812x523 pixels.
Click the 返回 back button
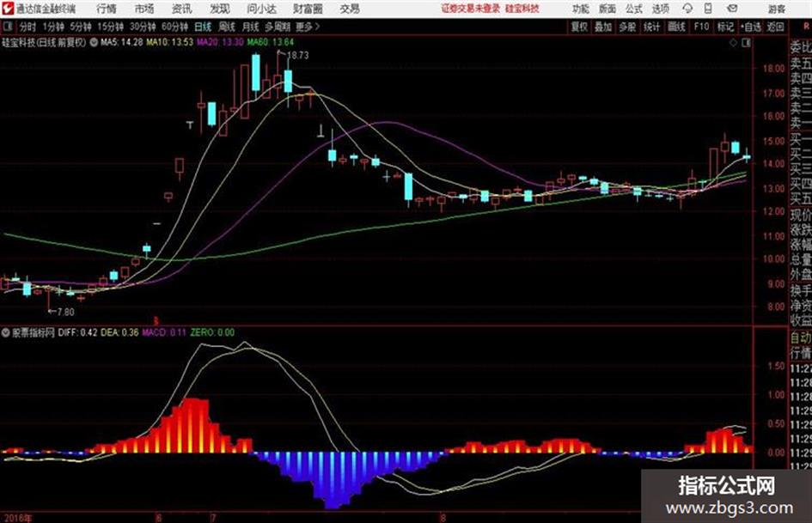(775, 27)
